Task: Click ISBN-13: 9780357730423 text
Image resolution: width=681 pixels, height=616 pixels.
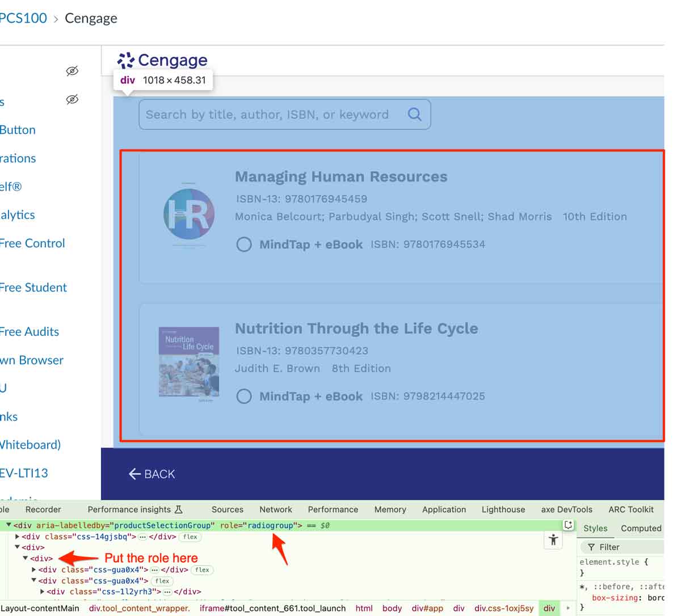Action: [x=302, y=351]
